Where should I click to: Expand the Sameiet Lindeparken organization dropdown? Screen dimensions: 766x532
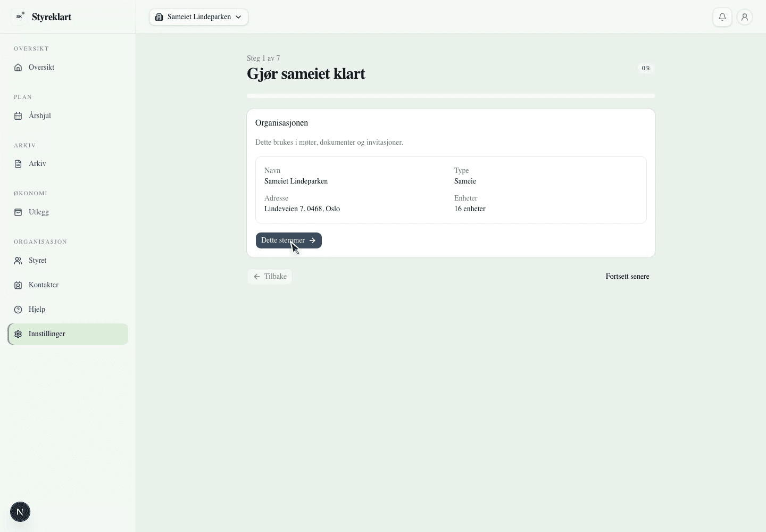coord(198,17)
